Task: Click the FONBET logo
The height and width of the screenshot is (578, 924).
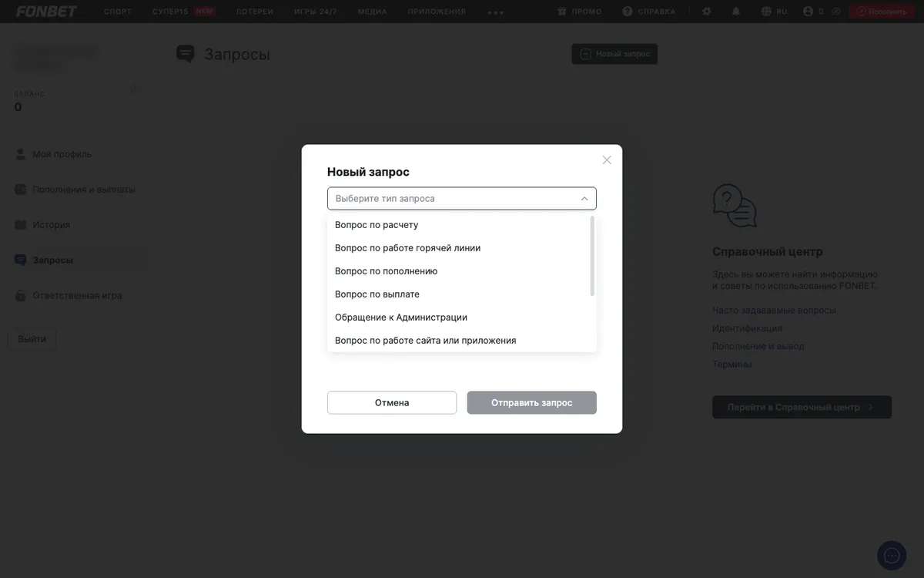Action: (47, 12)
